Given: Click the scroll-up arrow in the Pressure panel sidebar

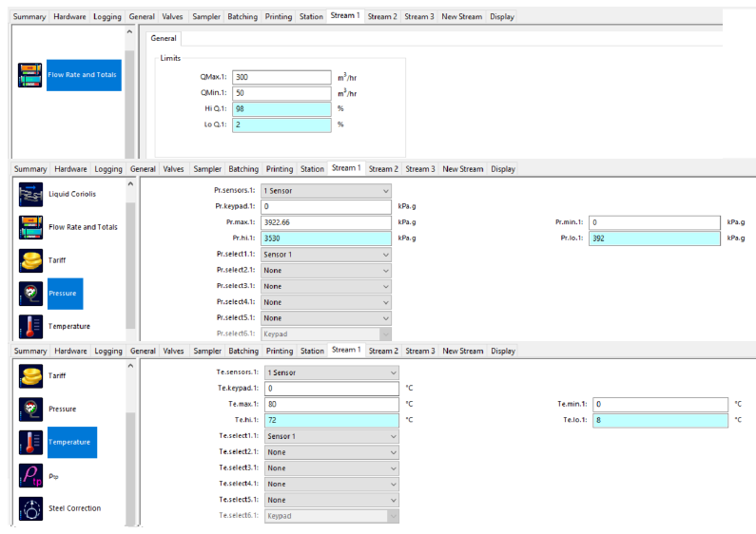Looking at the screenshot, I should click(130, 184).
